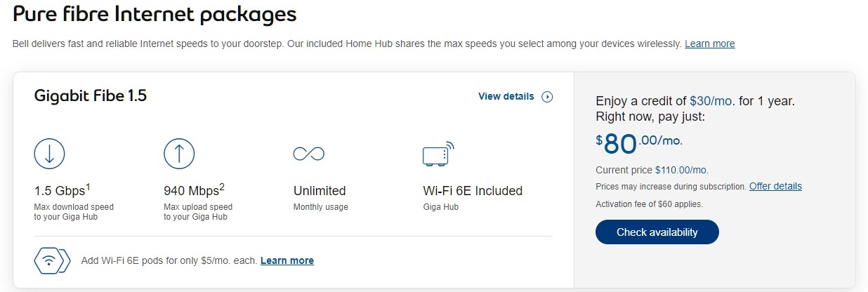Click the Current price $110.00/mo. text

point(652,170)
